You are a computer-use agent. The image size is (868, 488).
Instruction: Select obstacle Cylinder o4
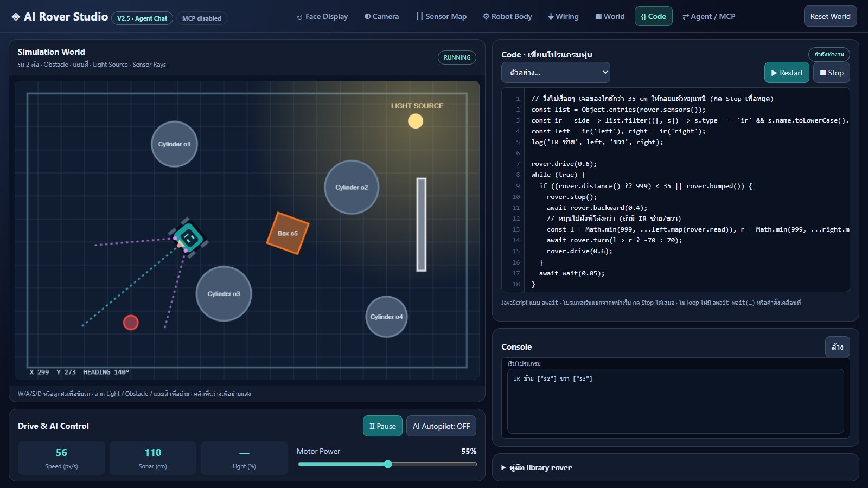pyautogui.click(x=386, y=317)
